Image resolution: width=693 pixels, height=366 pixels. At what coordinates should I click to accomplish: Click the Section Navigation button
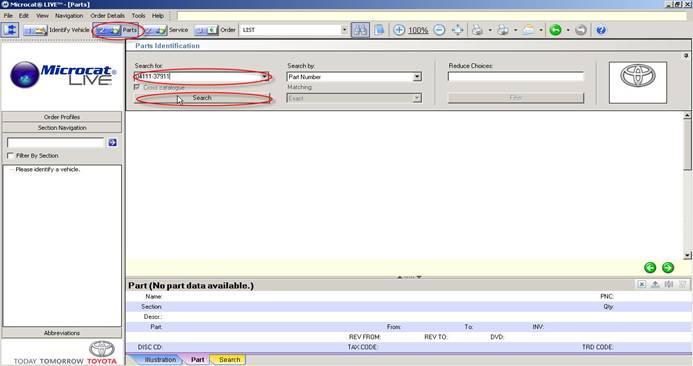coord(62,128)
